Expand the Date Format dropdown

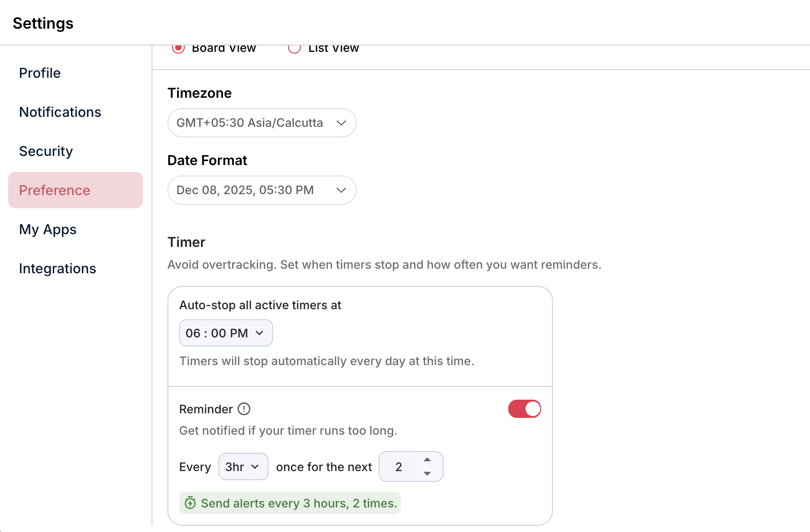pos(262,190)
